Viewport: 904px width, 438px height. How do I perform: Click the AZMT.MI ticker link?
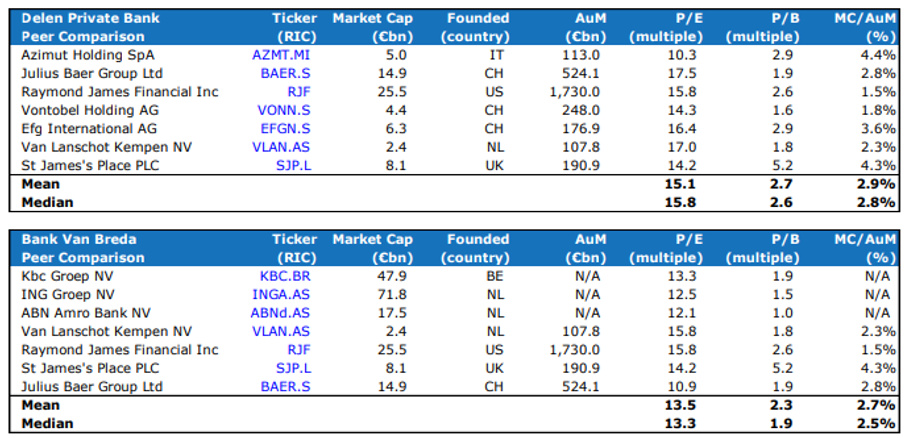pyautogui.click(x=285, y=55)
